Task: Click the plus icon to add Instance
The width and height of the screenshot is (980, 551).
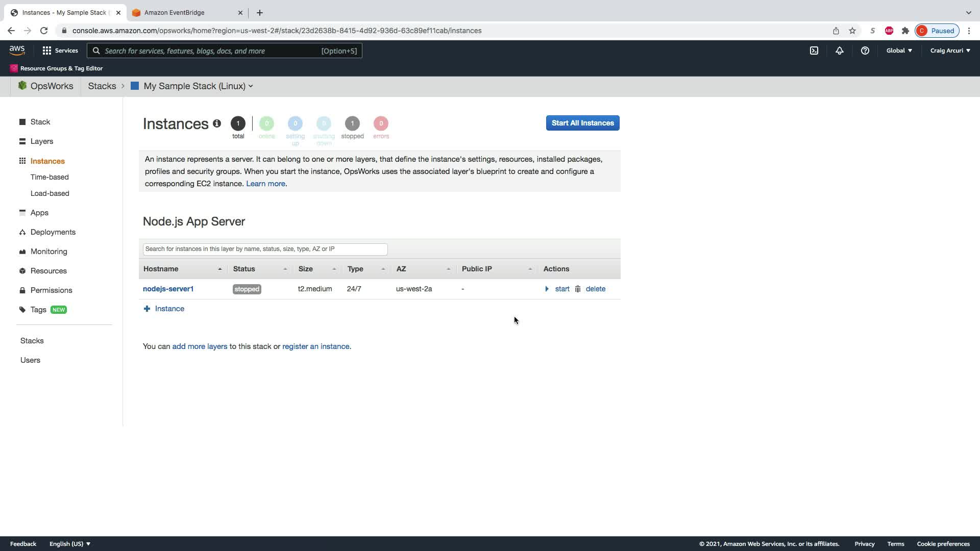Action: [x=147, y=309]
